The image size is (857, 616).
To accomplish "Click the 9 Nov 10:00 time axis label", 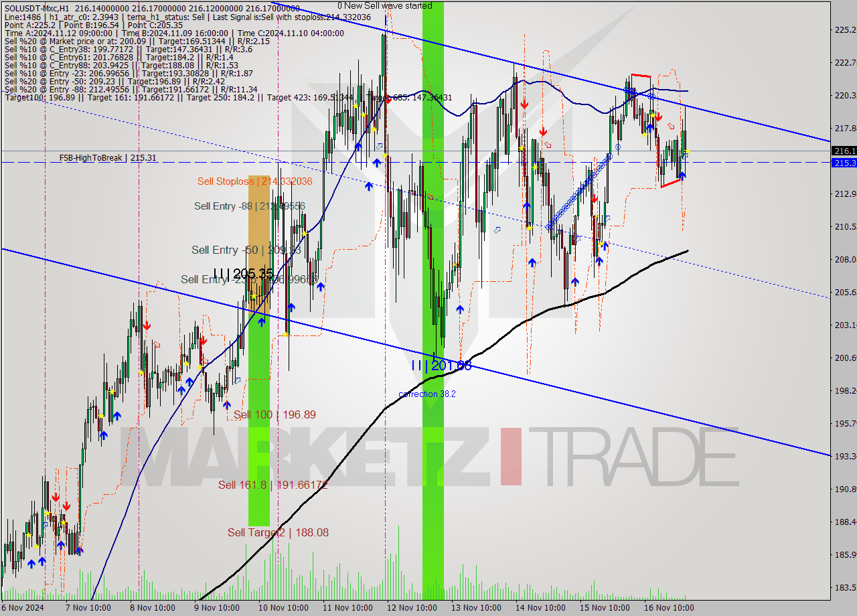I will 218,608.
